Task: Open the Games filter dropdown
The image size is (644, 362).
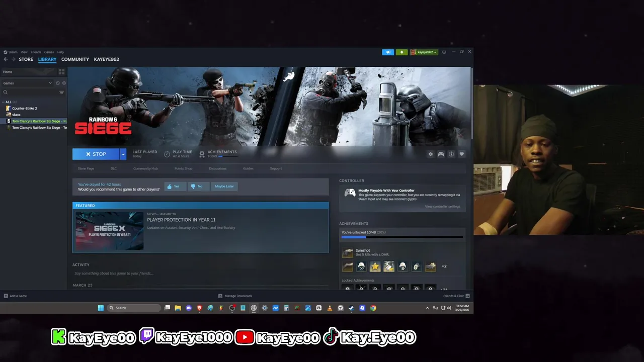Action: (x=28, y=83)
